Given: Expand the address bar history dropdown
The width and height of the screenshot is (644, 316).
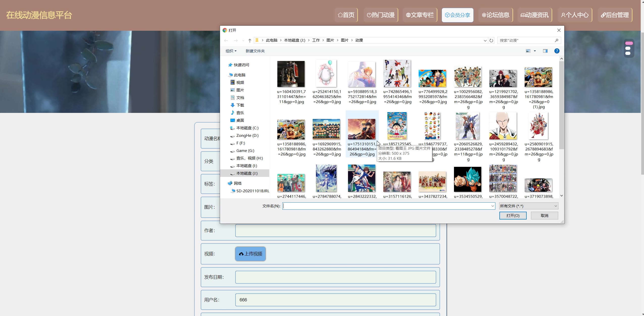Looking at the screenshot, I should pos(485,41).
